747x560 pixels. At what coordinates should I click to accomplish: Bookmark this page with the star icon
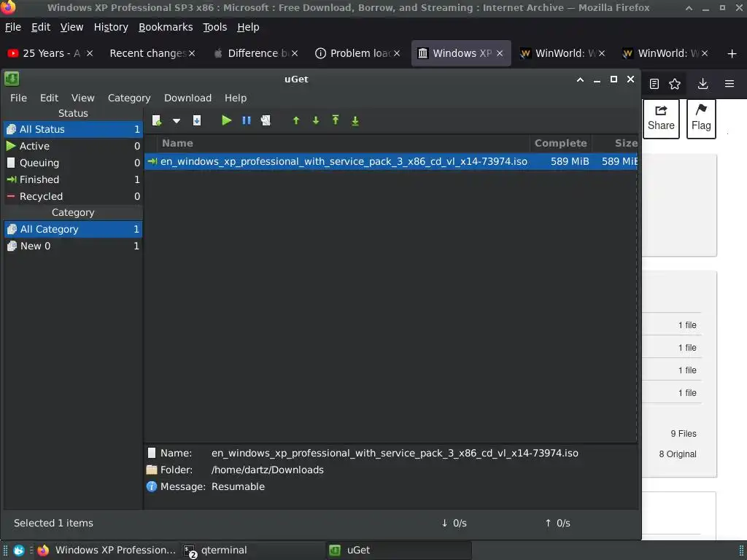tap(675, 85)
